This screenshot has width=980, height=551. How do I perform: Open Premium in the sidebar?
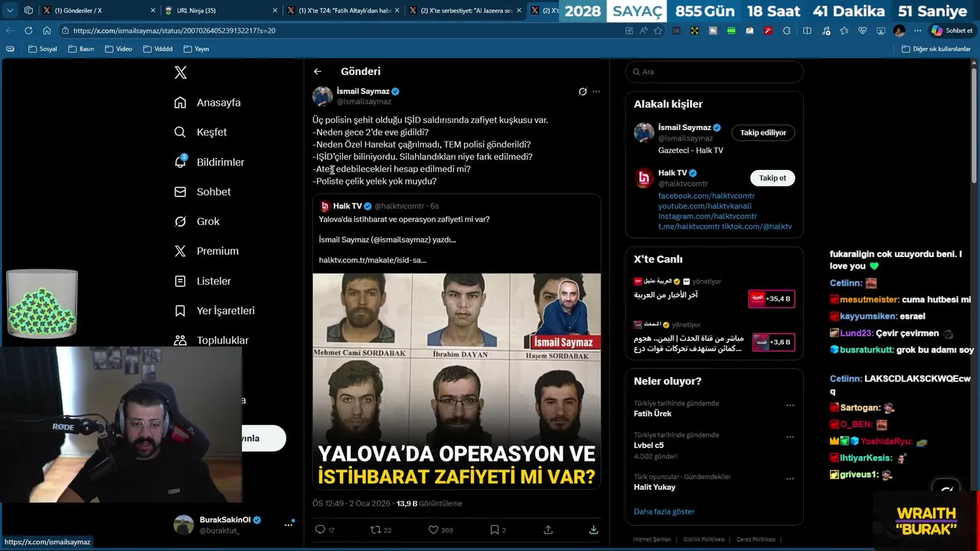click(206, 251)
